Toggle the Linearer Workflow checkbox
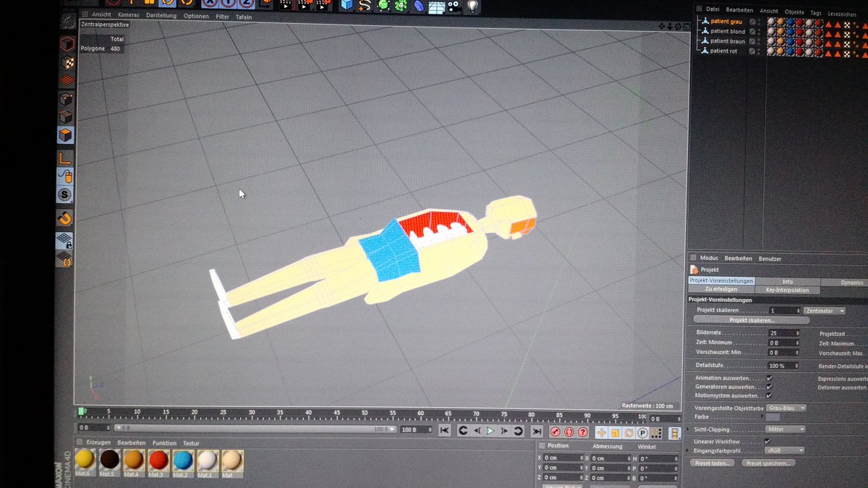The width and height of the screenshot is (868, 488). [767, 441]
